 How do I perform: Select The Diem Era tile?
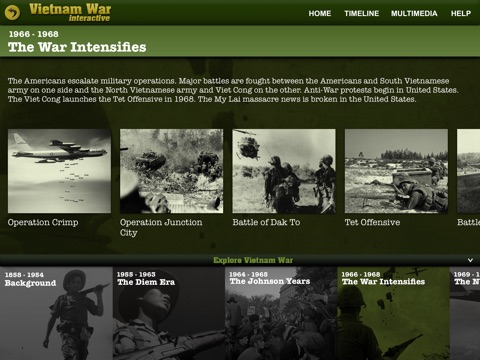coord(169,313)
